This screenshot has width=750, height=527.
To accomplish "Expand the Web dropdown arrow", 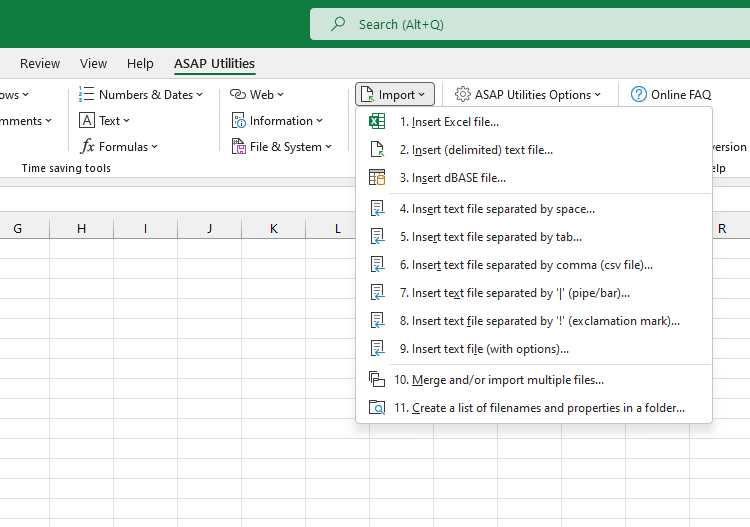I will (x=280, y=95).
